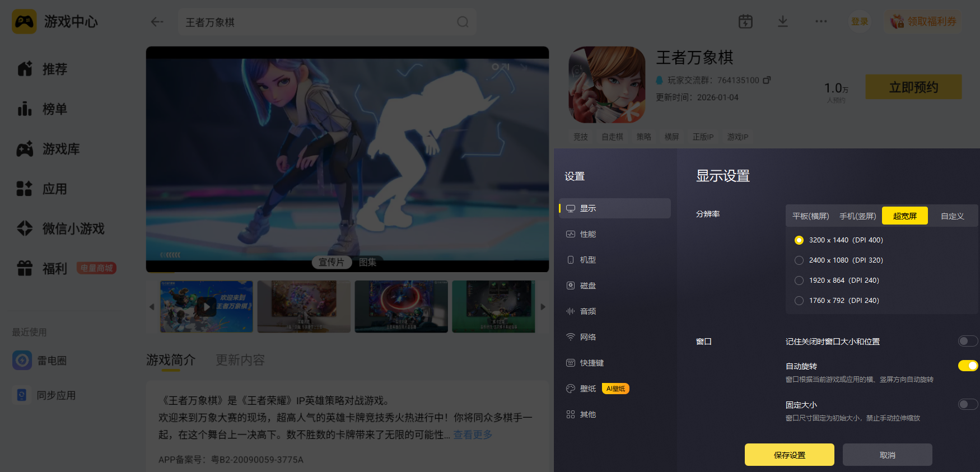
Task: Select the 宣传片 media tab
Action: [332, 262]
